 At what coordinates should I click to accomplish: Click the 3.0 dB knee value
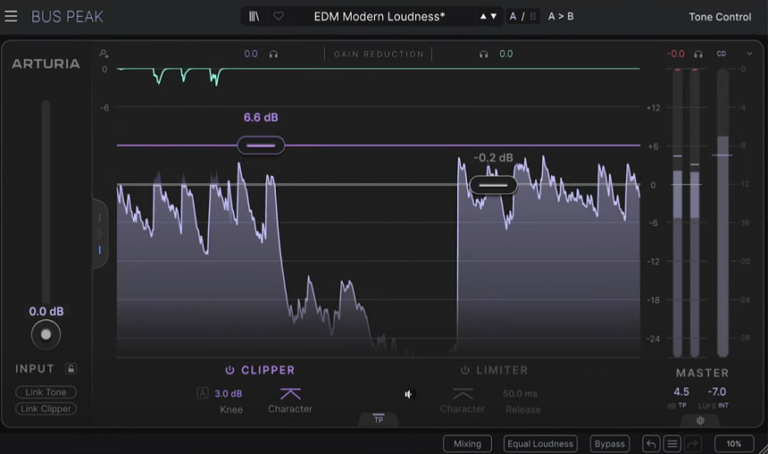point(228,393)
